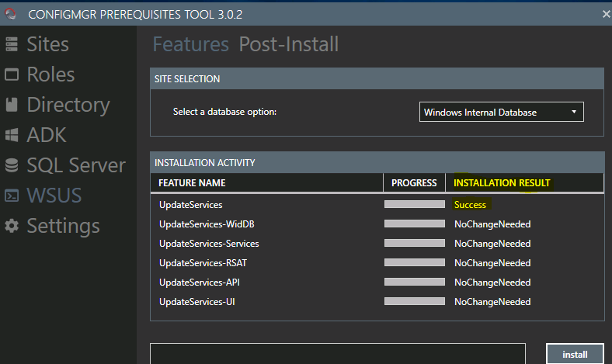Open the Sites section
Screen dimensions: 612x364
[x=47, y=44]
